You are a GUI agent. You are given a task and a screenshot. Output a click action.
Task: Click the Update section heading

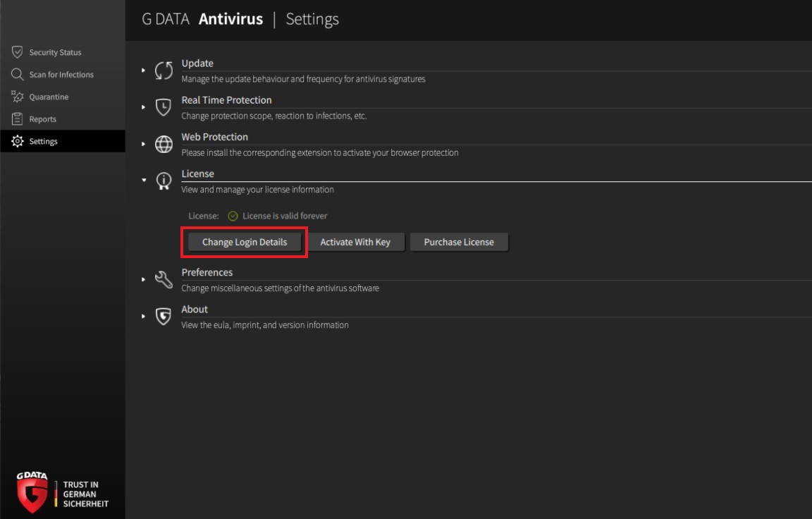(197, 63)
